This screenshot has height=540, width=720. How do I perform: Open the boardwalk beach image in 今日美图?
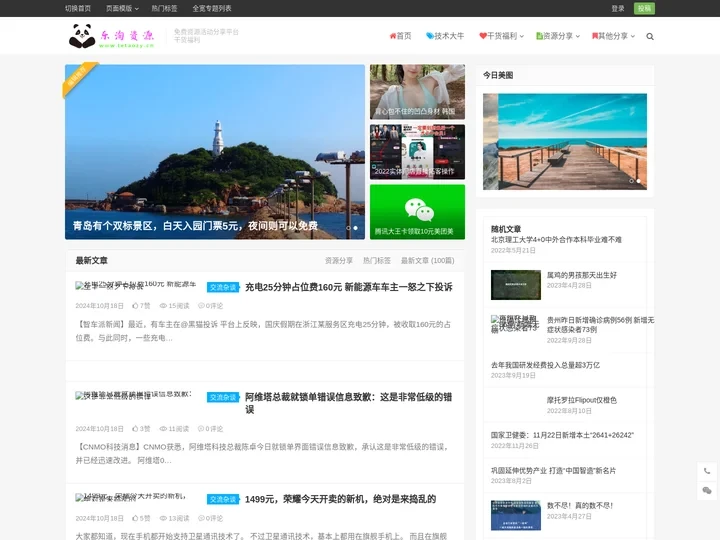coord(565,141)
